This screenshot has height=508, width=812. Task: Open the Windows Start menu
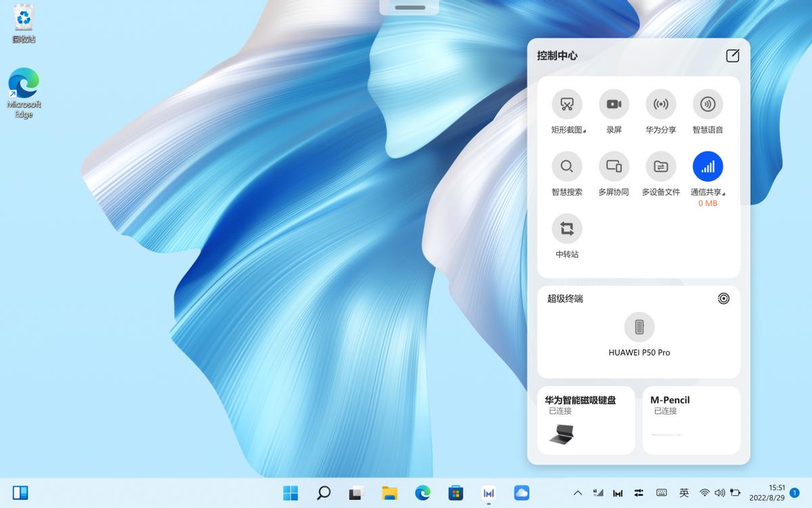click(290, 493)
